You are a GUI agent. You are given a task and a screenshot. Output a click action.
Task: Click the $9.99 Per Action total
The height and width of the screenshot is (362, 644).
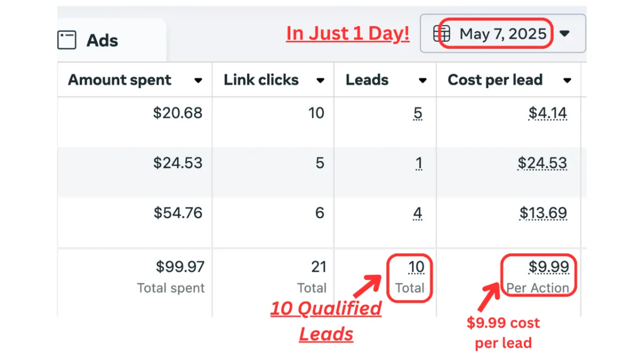click(539, 276)
